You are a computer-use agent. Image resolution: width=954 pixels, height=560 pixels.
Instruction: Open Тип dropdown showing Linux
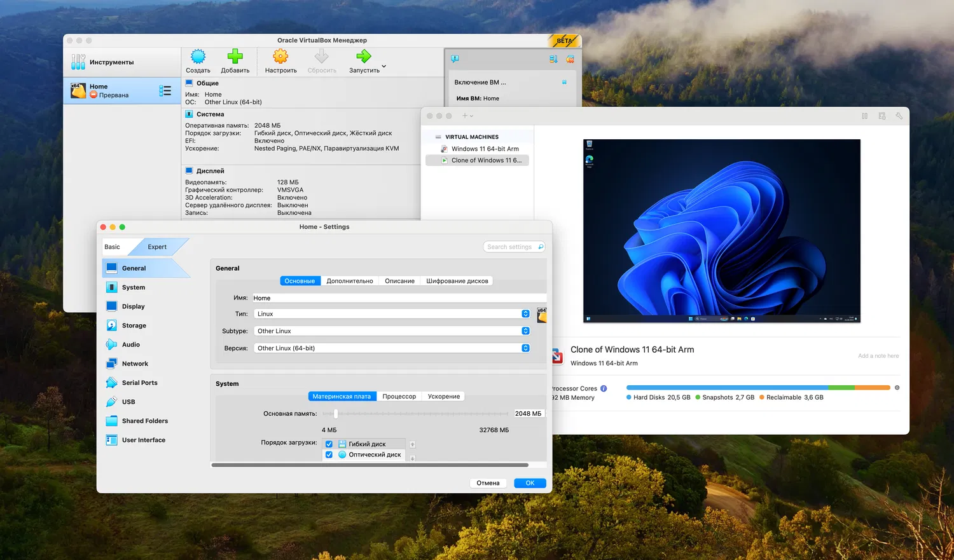click(x=392, y=314)
